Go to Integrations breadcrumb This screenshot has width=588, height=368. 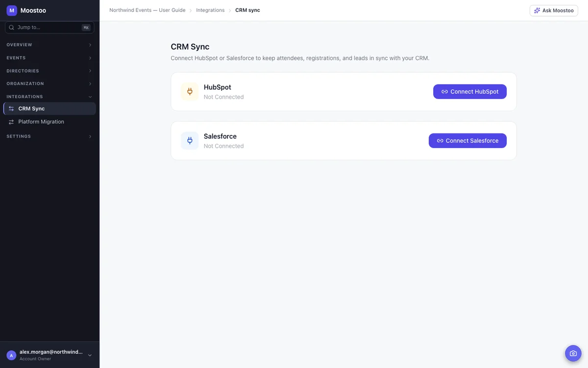210,10
